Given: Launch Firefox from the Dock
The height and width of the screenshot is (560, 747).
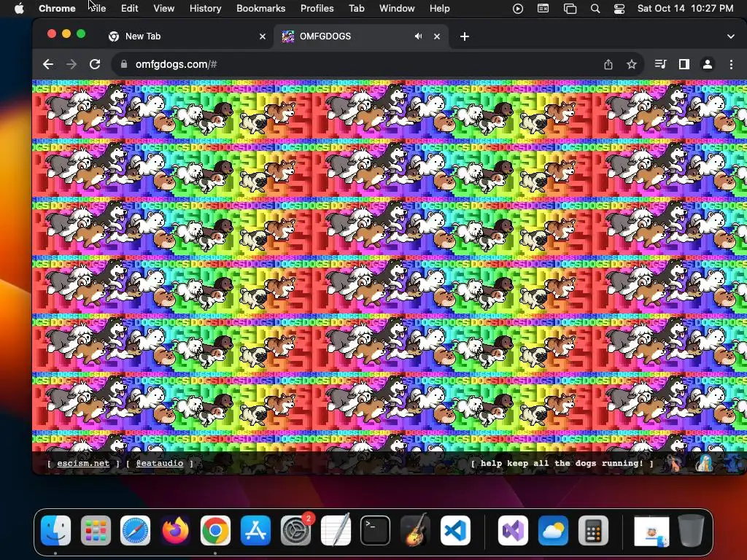Looking at the screenshot, I should click(x=175, y=531).
